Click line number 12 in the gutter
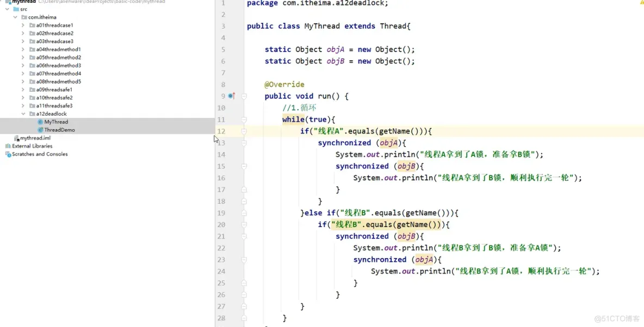The width and height of the screenshot is (644, 327). pyautogui.click(x=221, y=131)
